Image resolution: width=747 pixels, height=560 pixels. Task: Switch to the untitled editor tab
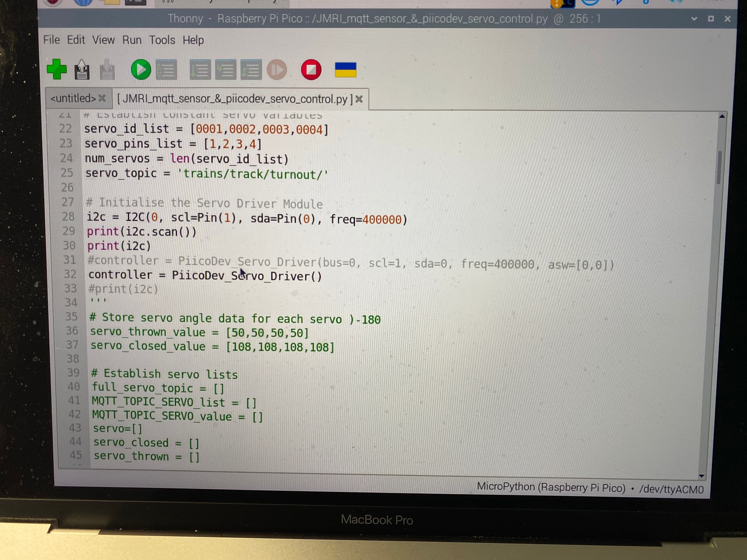pos(73,98)
